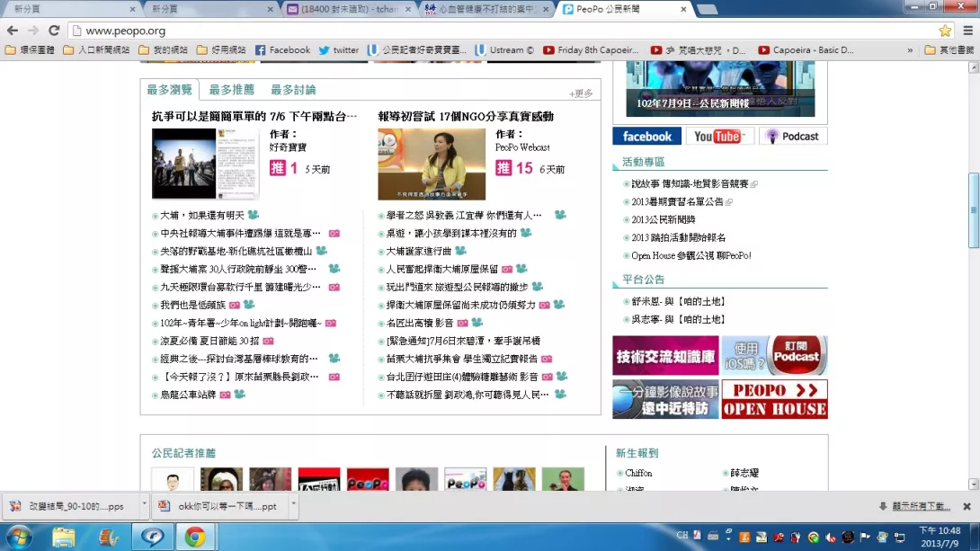Open the protest march photo thumbnail
This screenshot has width=980, height=551.
205,164
